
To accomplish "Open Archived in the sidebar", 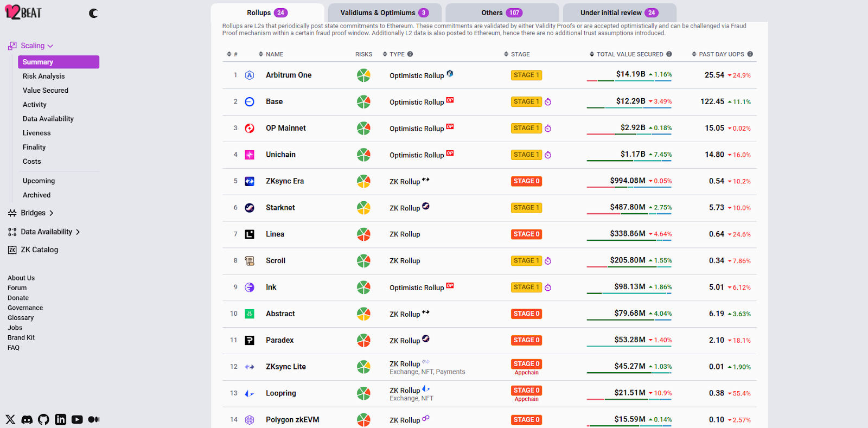I will point(36,195).
